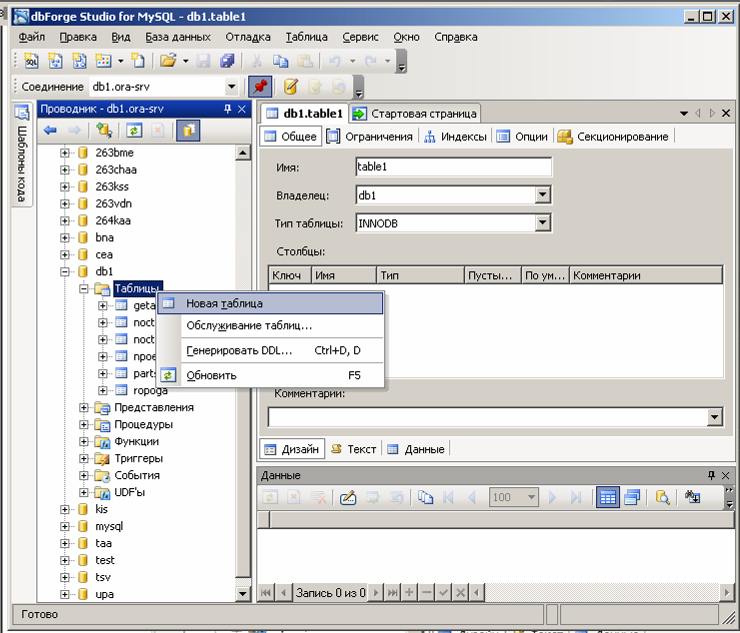Open the Connection dropdown db1.ora-srv
The width and height of the screenshot is (740, 633).
(x=231, y=86)
